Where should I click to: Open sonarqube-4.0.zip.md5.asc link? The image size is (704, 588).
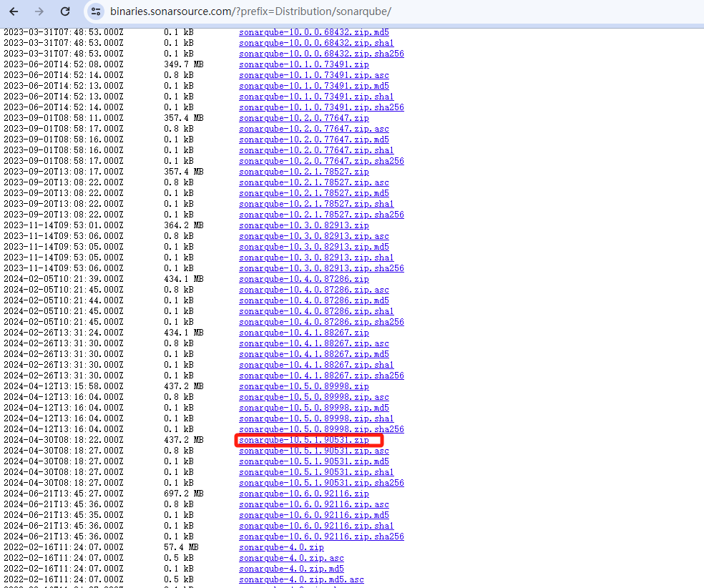301,580
